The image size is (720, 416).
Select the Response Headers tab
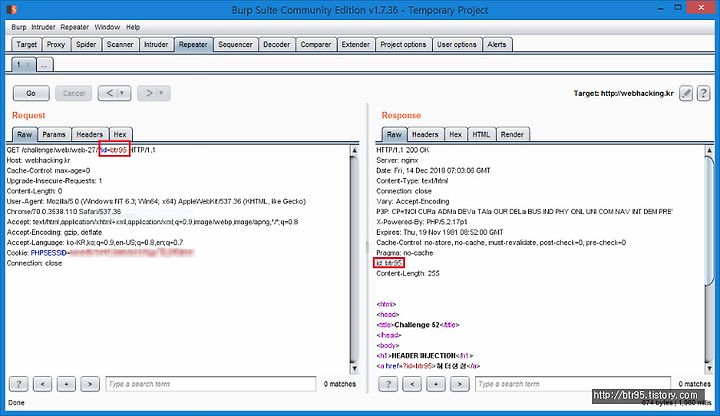[425, 135]
